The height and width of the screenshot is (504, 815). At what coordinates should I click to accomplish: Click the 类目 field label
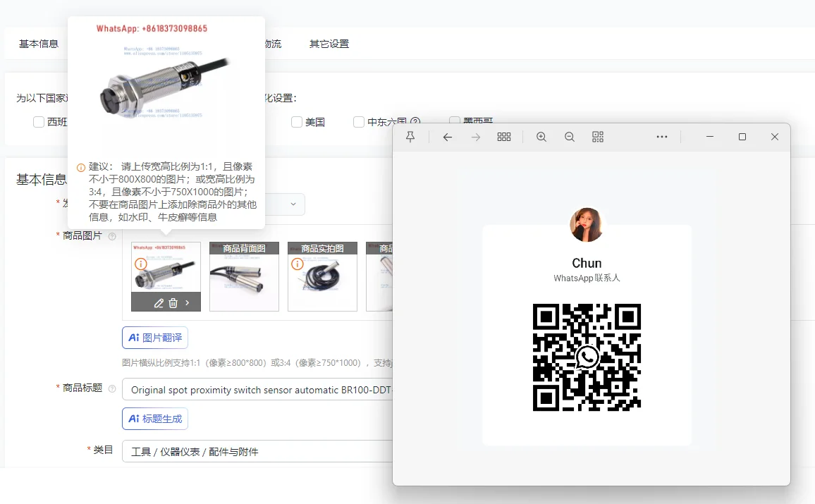(x=103, y=450)
